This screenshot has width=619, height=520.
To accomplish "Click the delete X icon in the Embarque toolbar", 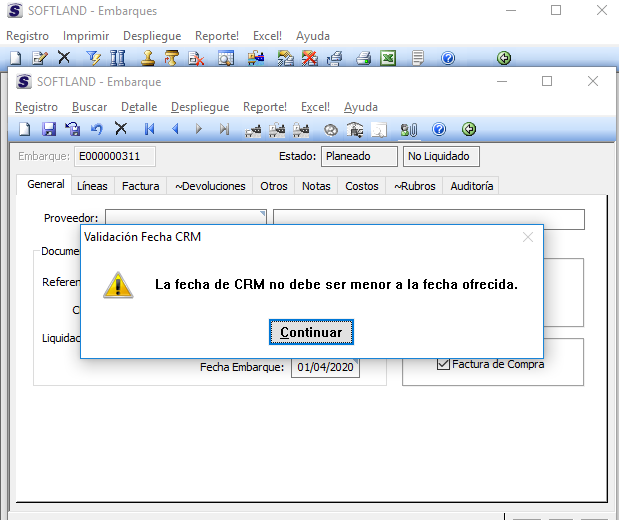I will [121, 128].
